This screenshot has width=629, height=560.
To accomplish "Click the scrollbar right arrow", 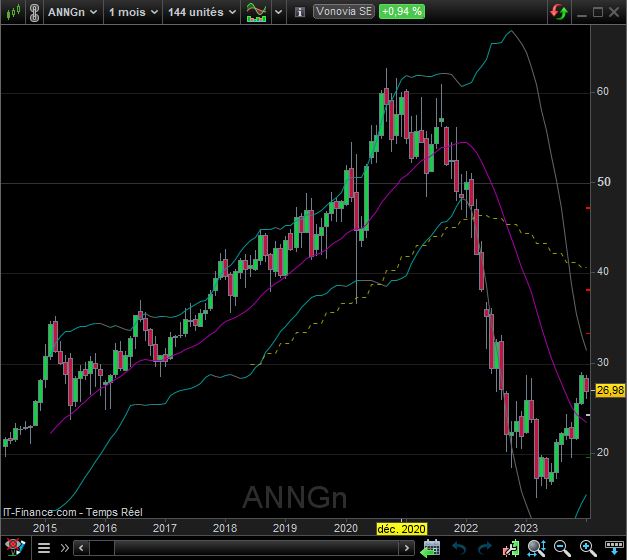I will click(407, 548).
